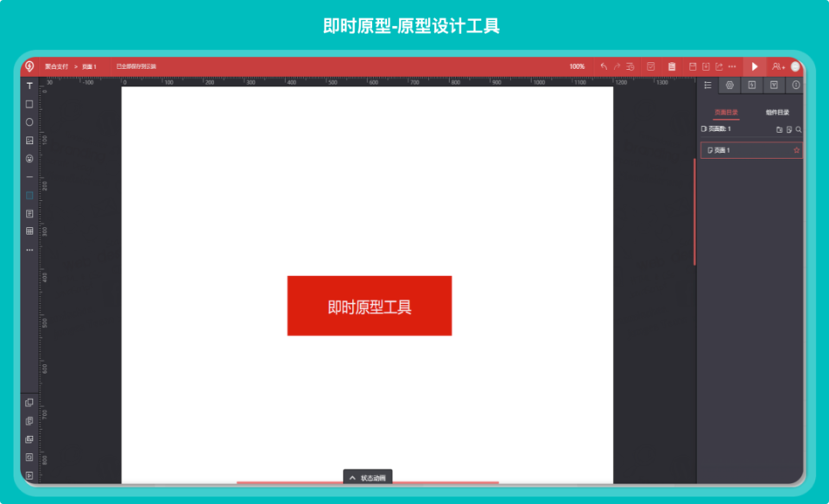Click the stacked squares icon at toolbar bottom
The image size is (829, 504).
click(29, 402)
